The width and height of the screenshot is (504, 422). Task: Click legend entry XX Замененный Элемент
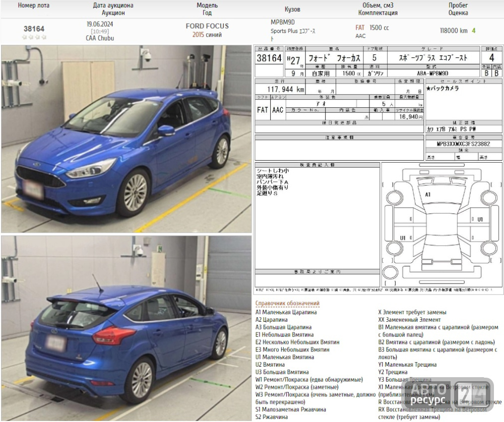409,320
